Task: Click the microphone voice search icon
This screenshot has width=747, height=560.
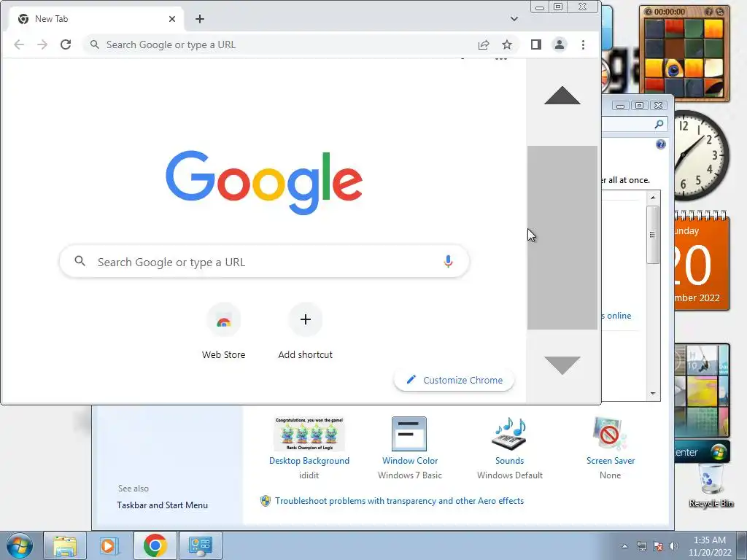Action: tap(448, 262)
